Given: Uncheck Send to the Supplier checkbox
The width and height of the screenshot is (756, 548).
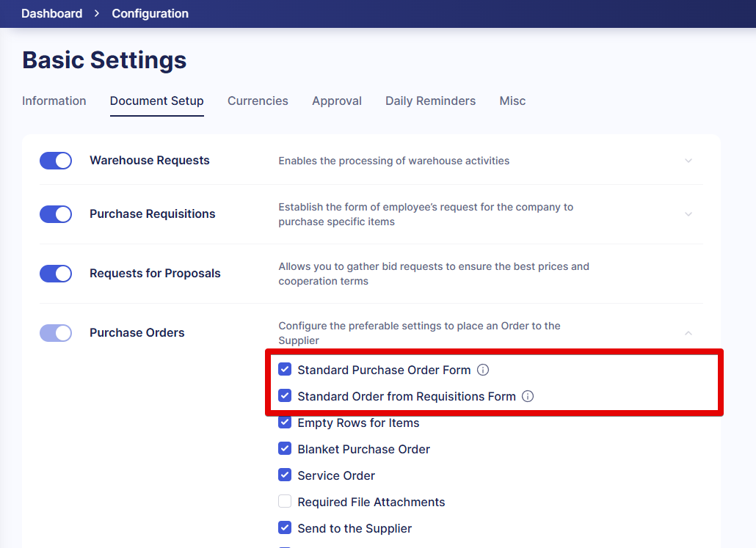Looking at the screenshot, I should tap(285, 528).
